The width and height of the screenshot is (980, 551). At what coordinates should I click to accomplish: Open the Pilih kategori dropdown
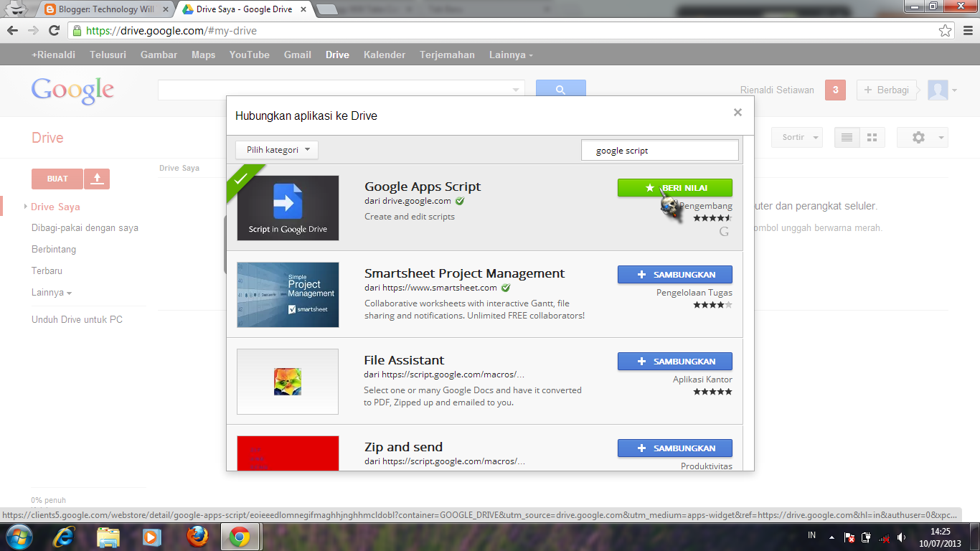[x=277, y=150]
